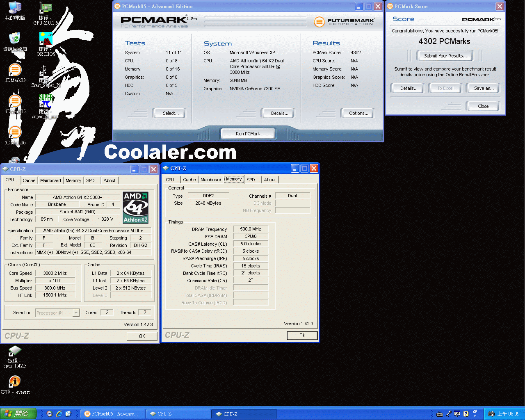Activate second CPU-Z taskbar button
This screenshot has height=420, width=525.
point(244,414)
